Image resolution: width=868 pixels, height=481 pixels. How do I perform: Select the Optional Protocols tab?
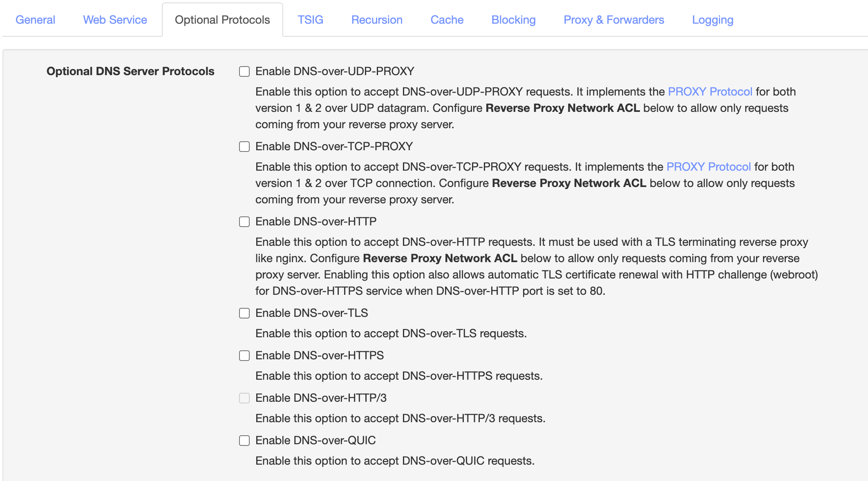[222, 20]
